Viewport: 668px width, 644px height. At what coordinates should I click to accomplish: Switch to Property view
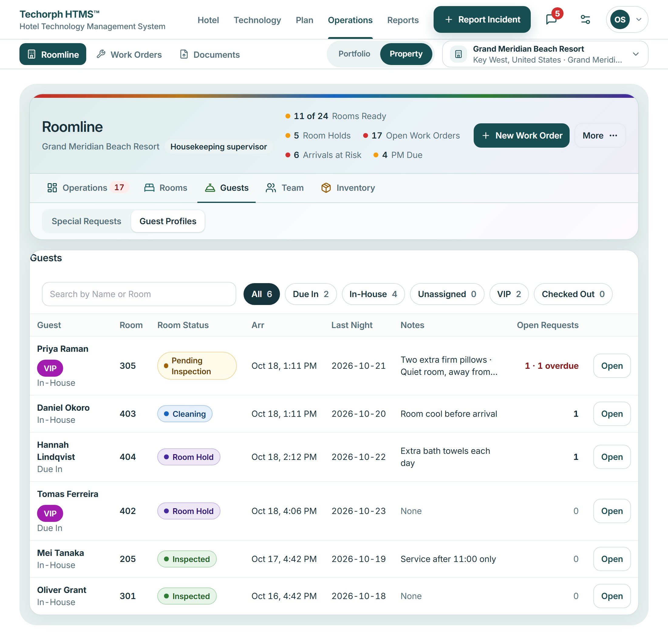(x=406, y=54)
